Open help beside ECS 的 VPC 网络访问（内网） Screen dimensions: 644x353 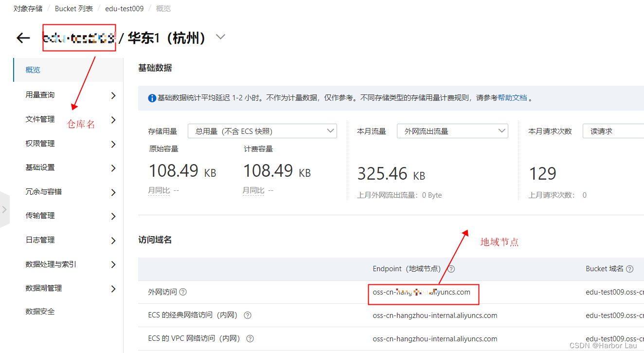[x=250, y=338]
